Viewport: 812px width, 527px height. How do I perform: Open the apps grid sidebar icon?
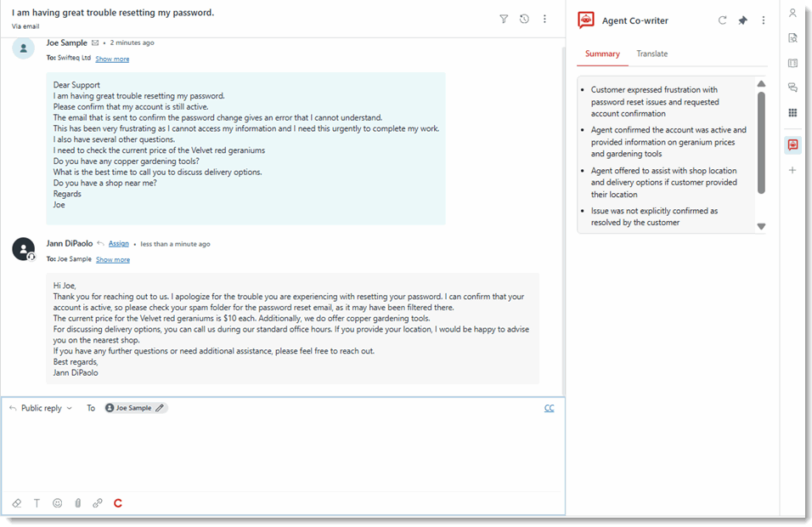point(792,112)
